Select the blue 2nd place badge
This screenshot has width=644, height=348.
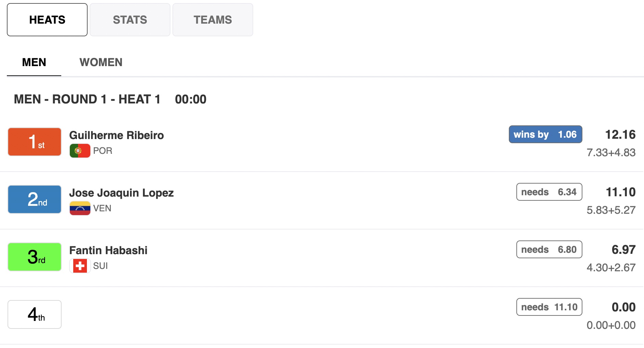click(x=35, y=199)
